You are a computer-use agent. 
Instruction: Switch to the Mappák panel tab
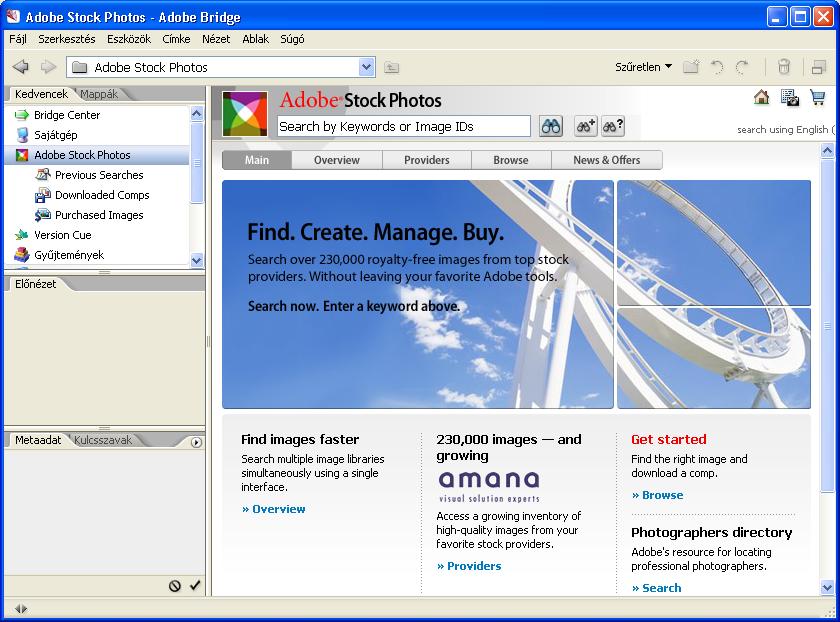[x=99, y=94]
